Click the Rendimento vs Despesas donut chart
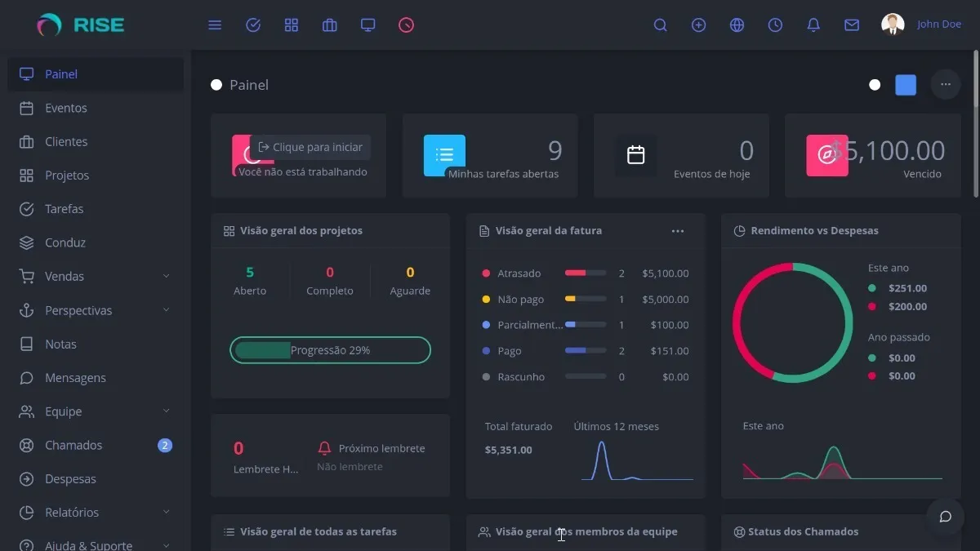The width and height of the screenshot is (980, 551). click(792, 322)
